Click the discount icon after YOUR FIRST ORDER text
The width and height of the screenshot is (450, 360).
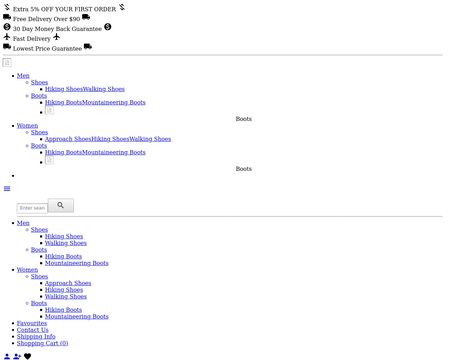point(122,7)
